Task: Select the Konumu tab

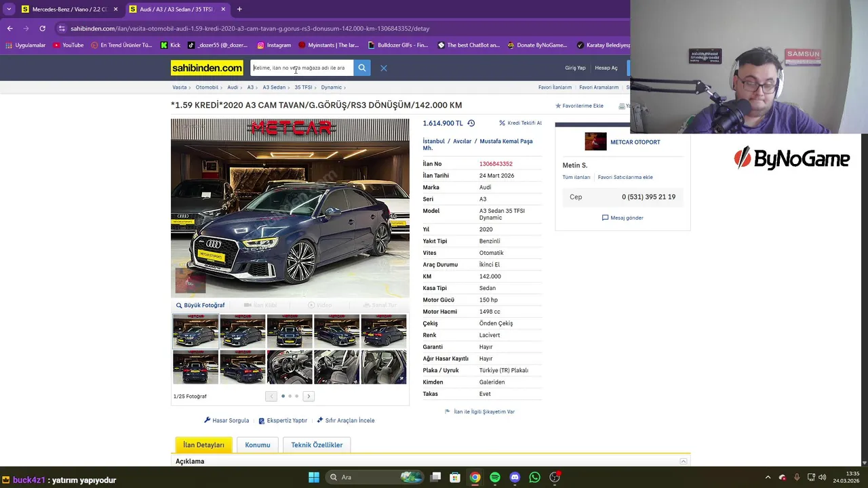Action: [x=258, y=445]
